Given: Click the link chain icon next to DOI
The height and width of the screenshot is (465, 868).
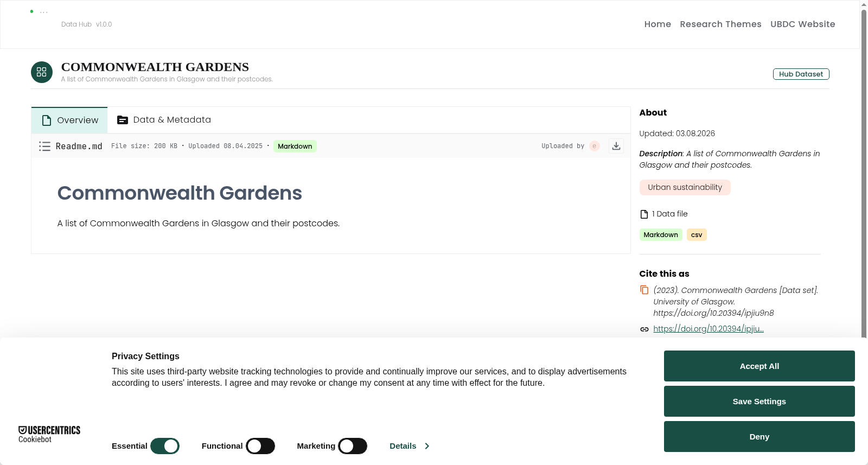Looking at the screenshot, I should (x=644, y=329).
